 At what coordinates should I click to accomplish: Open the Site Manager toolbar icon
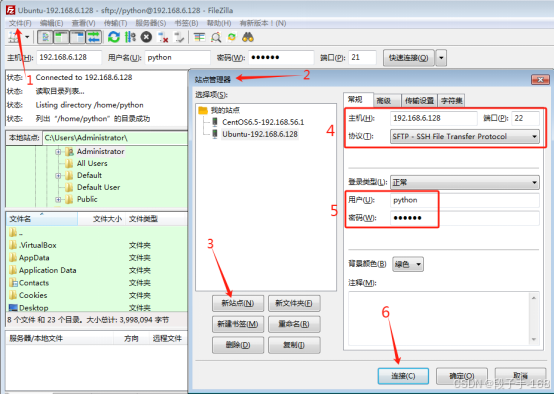coord(14,37)
